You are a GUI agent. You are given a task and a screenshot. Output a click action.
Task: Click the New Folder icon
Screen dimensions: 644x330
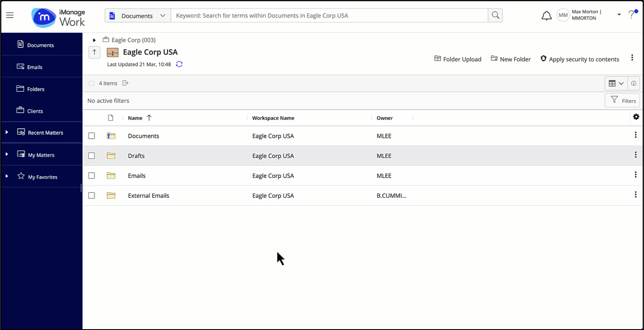coord(494,59)
